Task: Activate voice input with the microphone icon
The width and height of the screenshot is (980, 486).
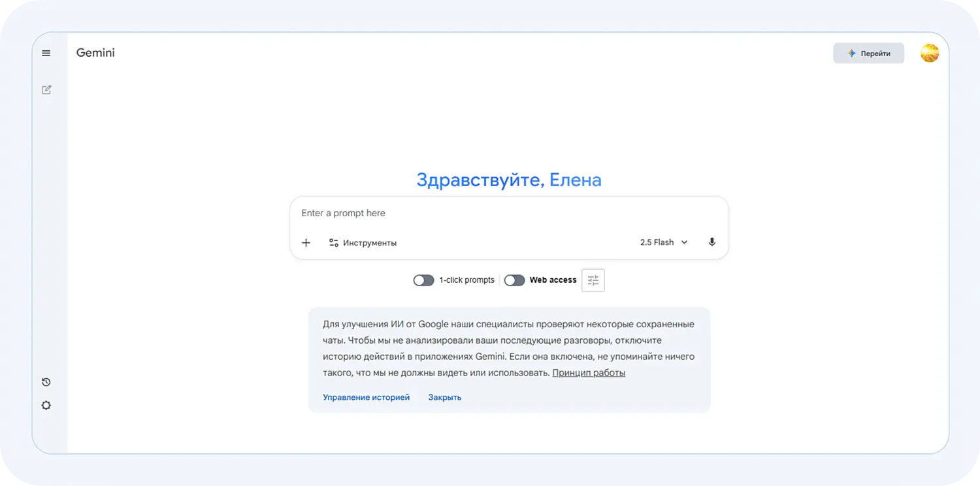Action: [x=711, y=242]
